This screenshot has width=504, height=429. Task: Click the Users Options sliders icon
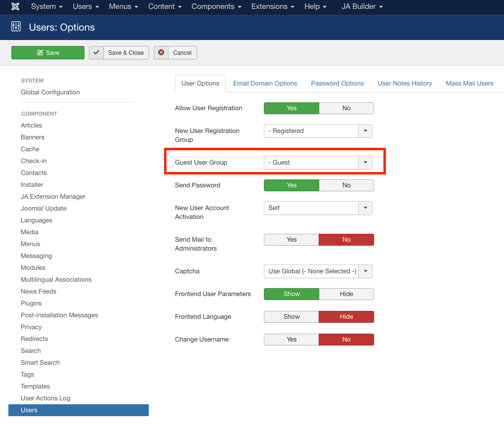[x=16, y=27]
